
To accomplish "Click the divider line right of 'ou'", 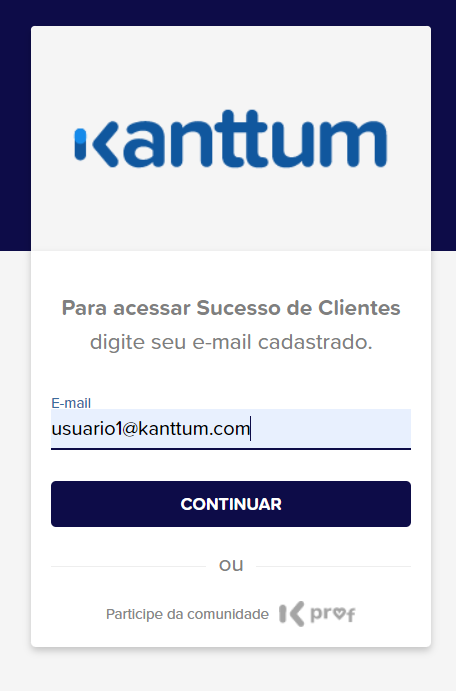I will pyautogui.click(x=334, y=566).
